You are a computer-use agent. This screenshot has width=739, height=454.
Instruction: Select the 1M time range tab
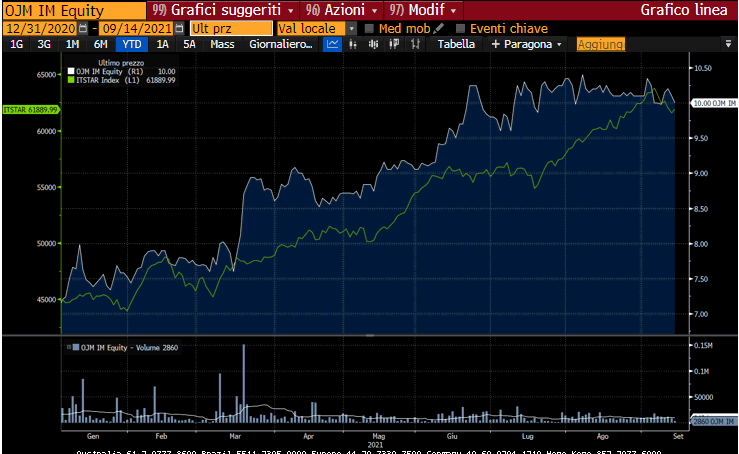click(72, 44)
